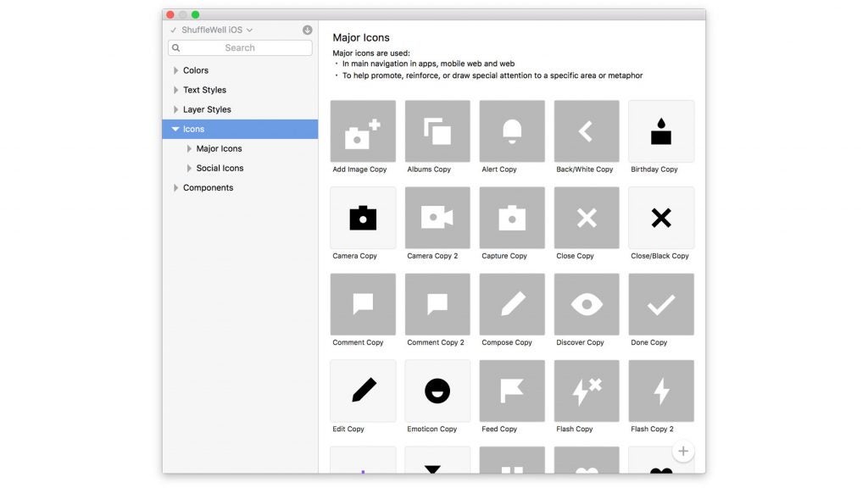Select the Camera Copy 2 video icon
The image size is (868, 488).
tap(437, 218)
